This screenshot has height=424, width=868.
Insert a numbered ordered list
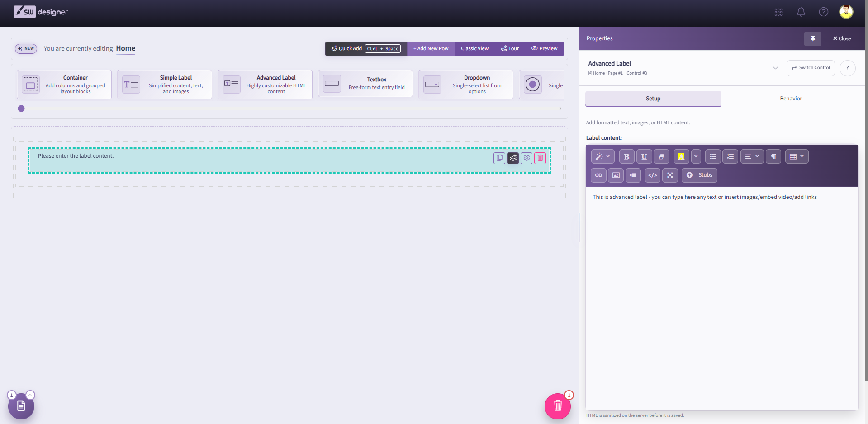pos(730,157)
